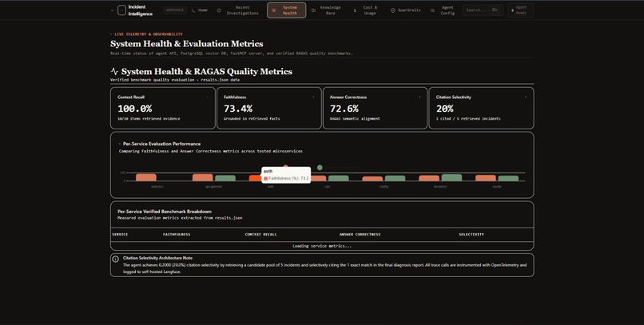Click '10/10 items retrieved evidence' text

tap(149, 119)
